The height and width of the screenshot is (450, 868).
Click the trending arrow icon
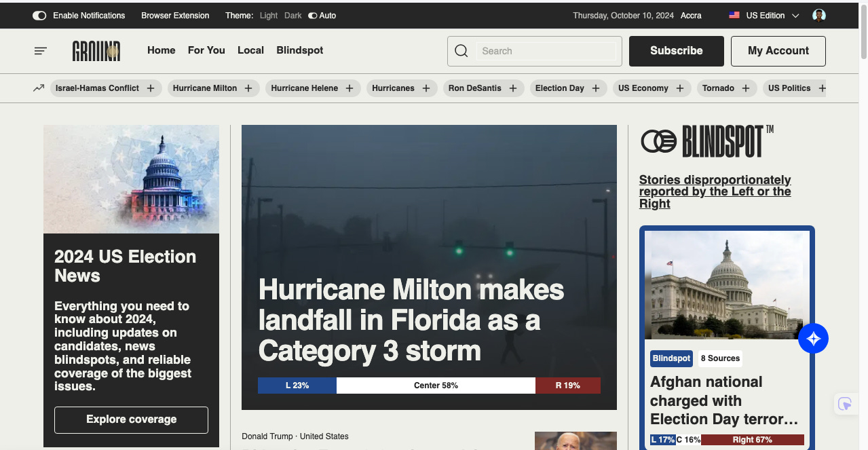click(39, 88)
